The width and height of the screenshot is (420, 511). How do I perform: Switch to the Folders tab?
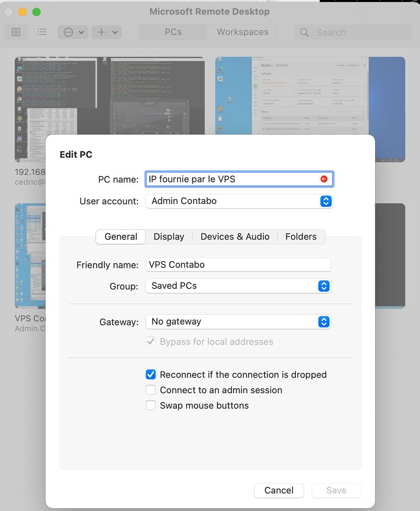301,237
